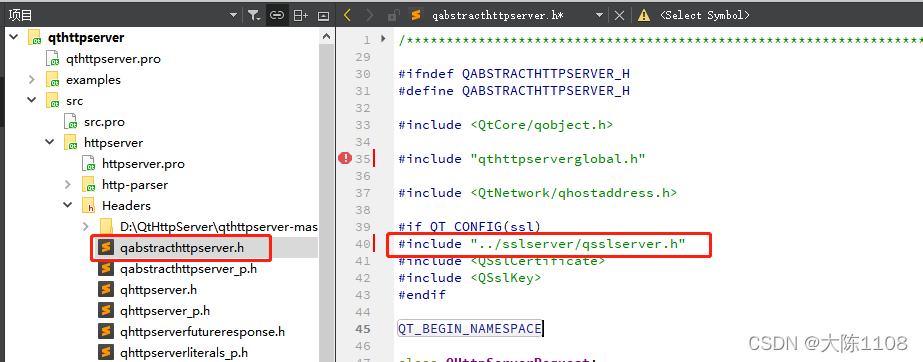923x362 pixels.
Task: Select httpserver.pro file
Action: tap(143, 164)
